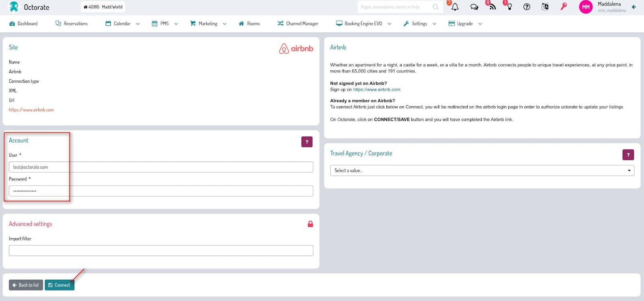Click the airbnb logo in Site panel
This screenshot has width=644, height=301.
pos(296,49)
